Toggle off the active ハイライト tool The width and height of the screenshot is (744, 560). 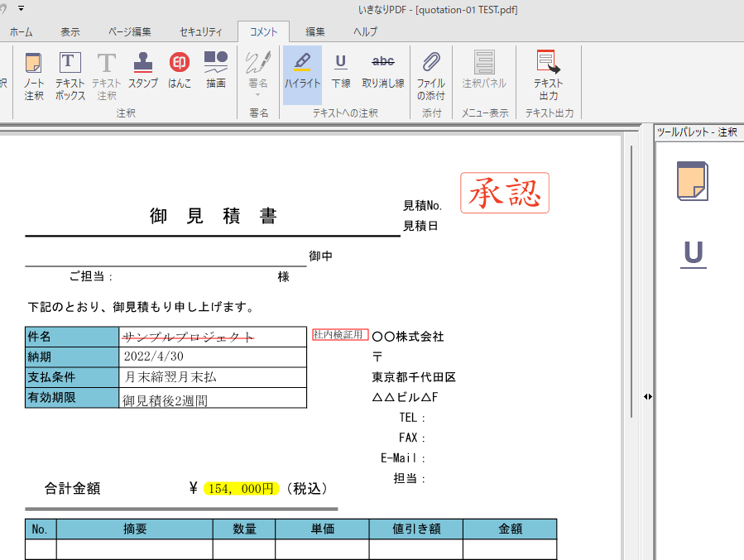pos(302,74)
